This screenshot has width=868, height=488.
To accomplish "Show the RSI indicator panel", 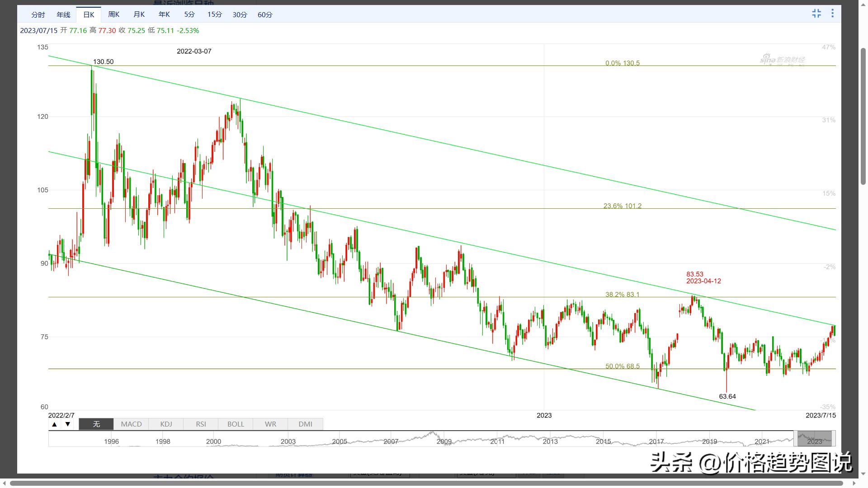I will (x=201, y=424).
